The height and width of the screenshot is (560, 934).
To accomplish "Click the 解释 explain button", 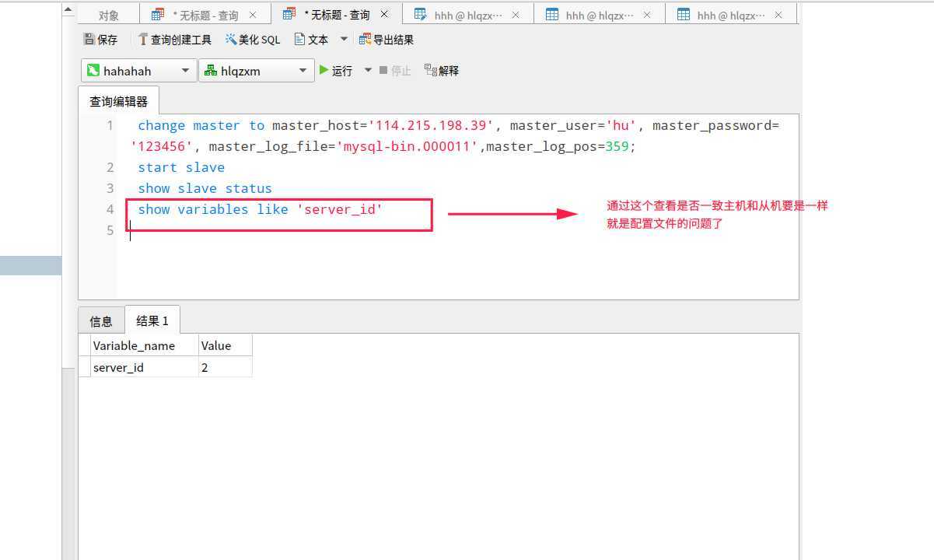I will pos(442,71).
